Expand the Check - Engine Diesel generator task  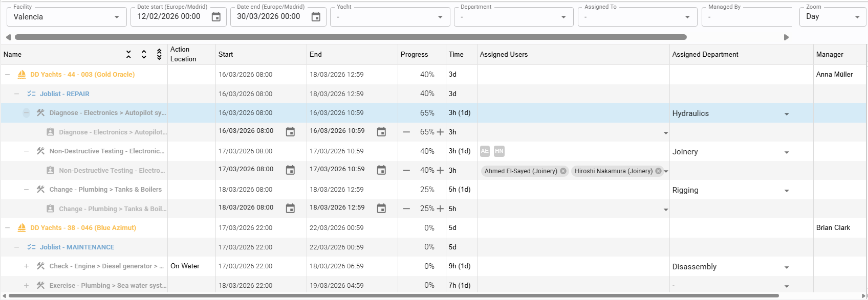27,266
